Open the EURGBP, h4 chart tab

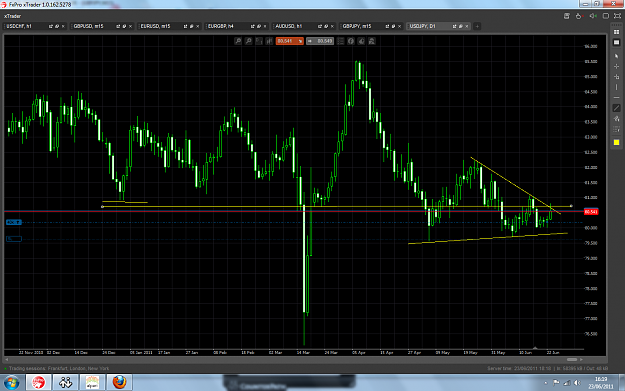pyautogui.click(x=237, y=26)
